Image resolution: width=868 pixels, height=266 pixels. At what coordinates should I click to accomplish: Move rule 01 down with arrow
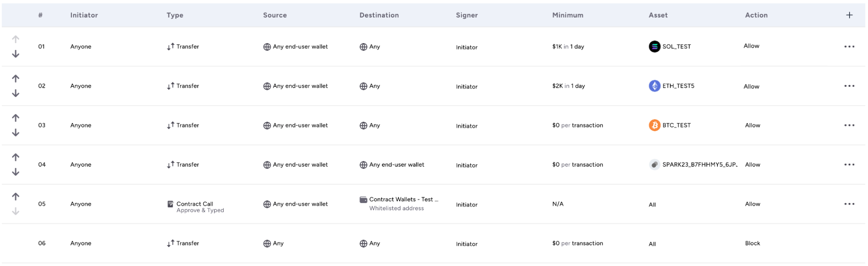click(16, 54)
